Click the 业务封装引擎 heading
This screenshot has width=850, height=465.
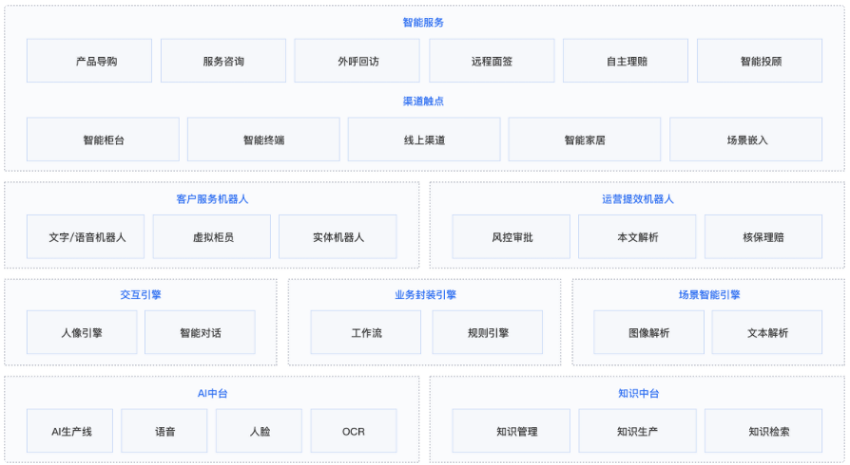click(426, 294)
